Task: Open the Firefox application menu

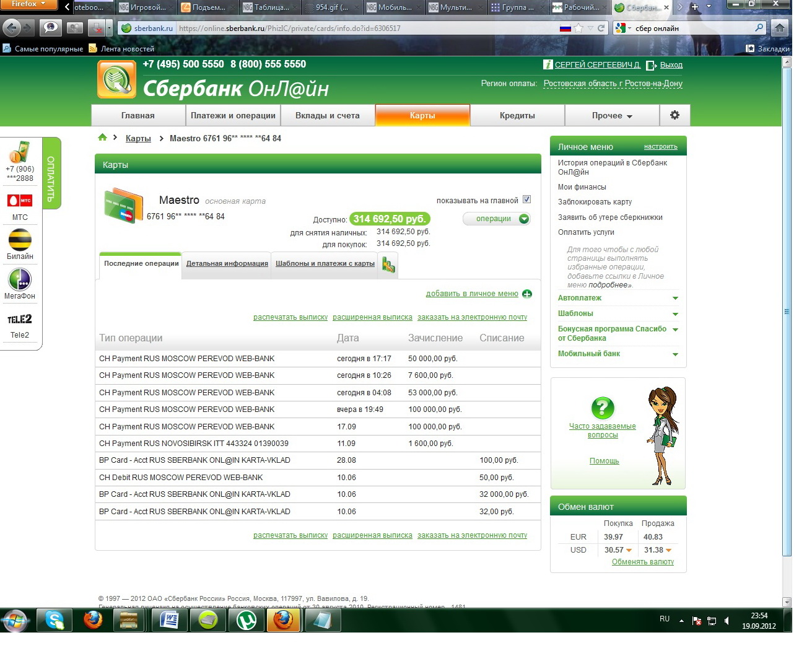Action: click(28, 4)
